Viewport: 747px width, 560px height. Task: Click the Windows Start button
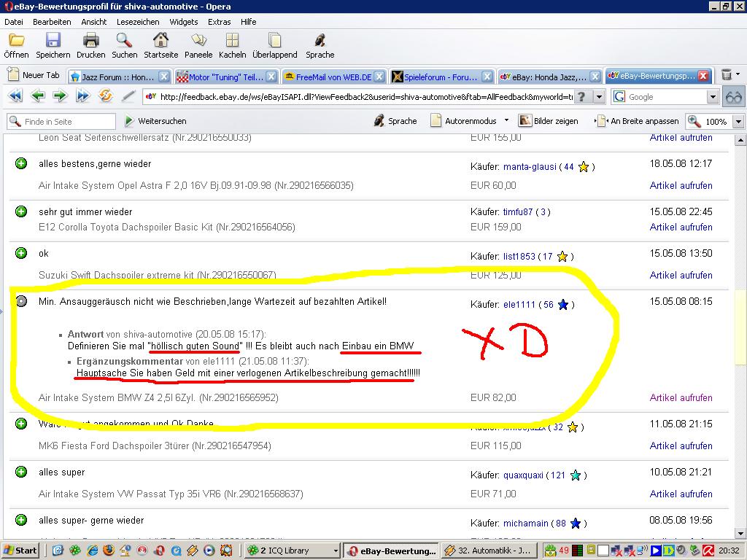[x=20, y=551]
